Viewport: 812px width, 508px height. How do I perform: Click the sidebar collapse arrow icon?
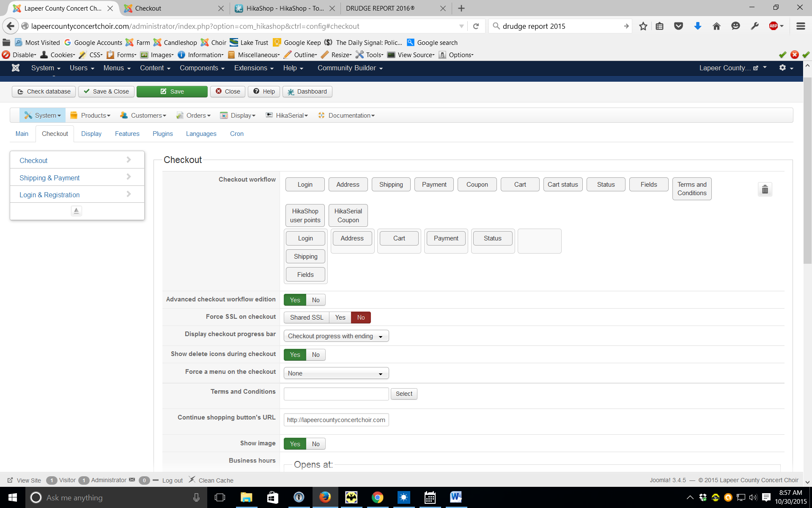77,211
